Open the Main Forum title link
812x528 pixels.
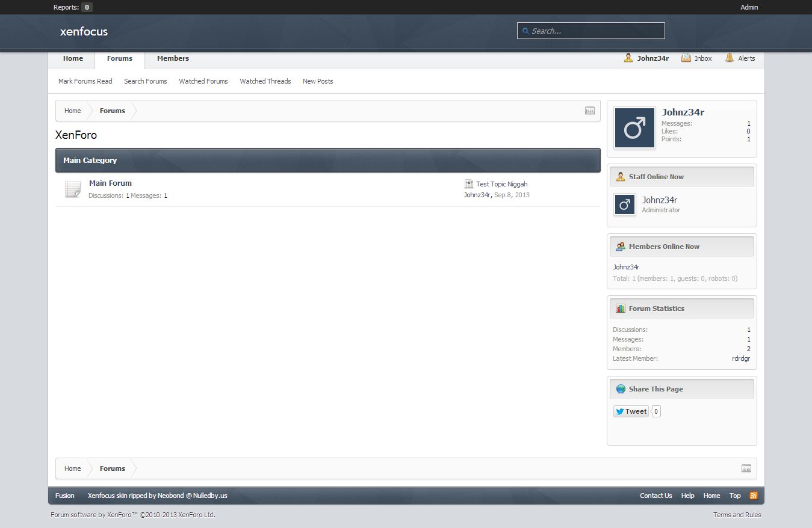(x=110, y=183)
